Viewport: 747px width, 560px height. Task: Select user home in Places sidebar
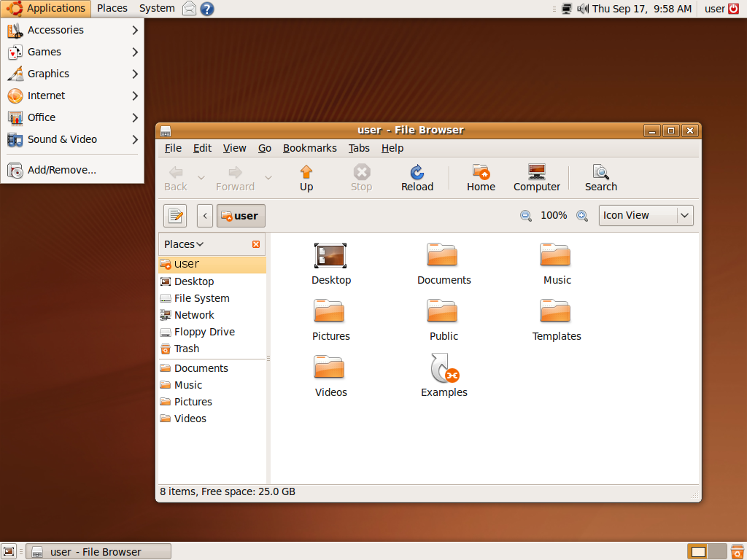[x=212, y=264]
